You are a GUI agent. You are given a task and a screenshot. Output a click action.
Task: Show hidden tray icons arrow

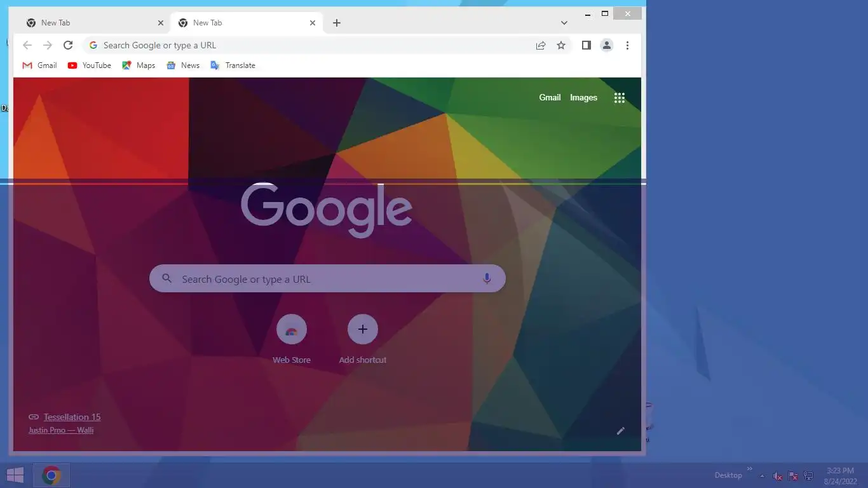pyautogui.click(x=763, y=476)
